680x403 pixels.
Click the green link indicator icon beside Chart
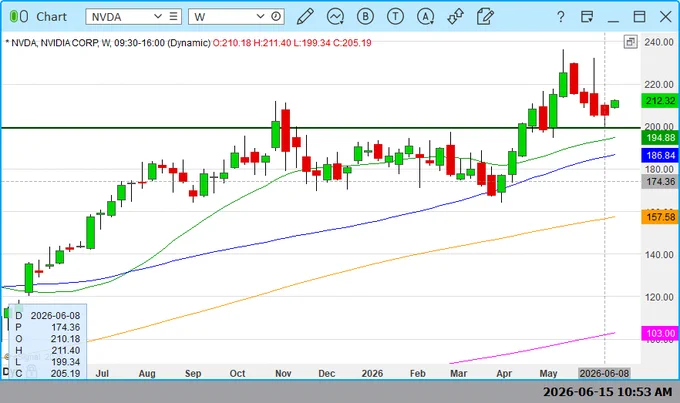(x=19, y=17)
